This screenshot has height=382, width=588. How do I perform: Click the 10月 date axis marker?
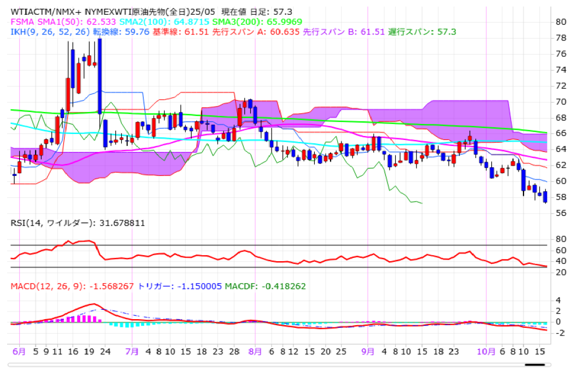pyautogui.click(x=487, y=351)
